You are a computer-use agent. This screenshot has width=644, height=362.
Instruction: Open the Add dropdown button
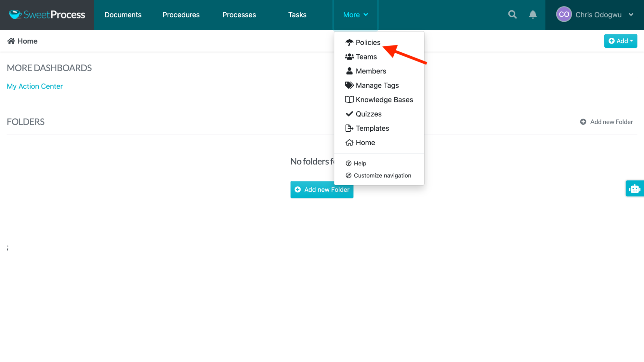(x=620, y=41)
